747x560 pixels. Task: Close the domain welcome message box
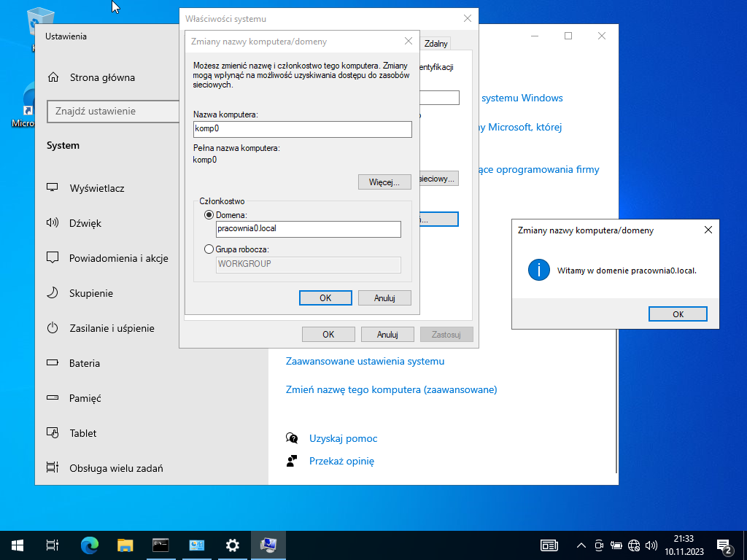(x=708, y=230)
